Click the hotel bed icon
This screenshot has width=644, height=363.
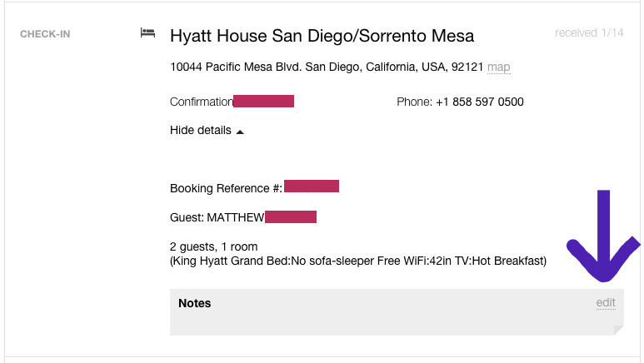(147, 33)
